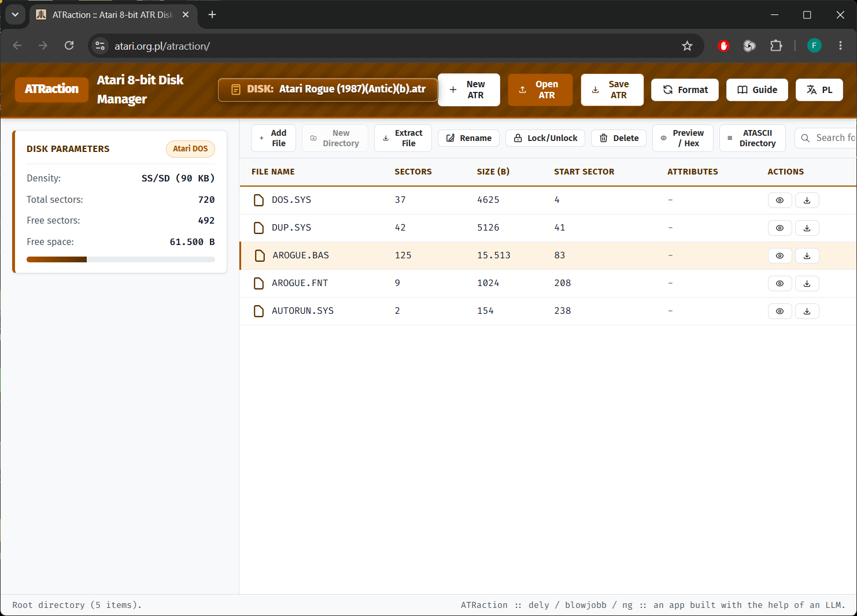Image resolution: width=857 pixels, height=616 pixels.
Task: Open the browser extensions puzzle icon
Action: [x=776, y=46]
